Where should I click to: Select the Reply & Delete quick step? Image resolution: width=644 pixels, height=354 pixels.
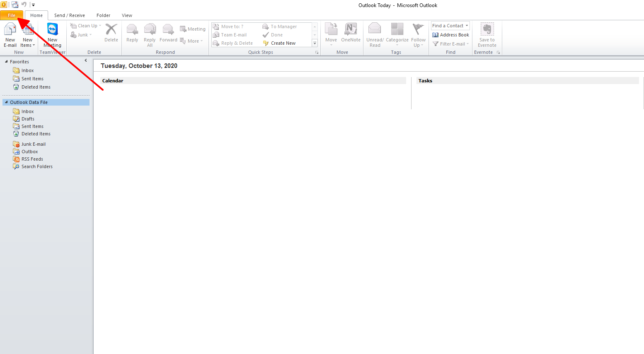click(233, 43)
